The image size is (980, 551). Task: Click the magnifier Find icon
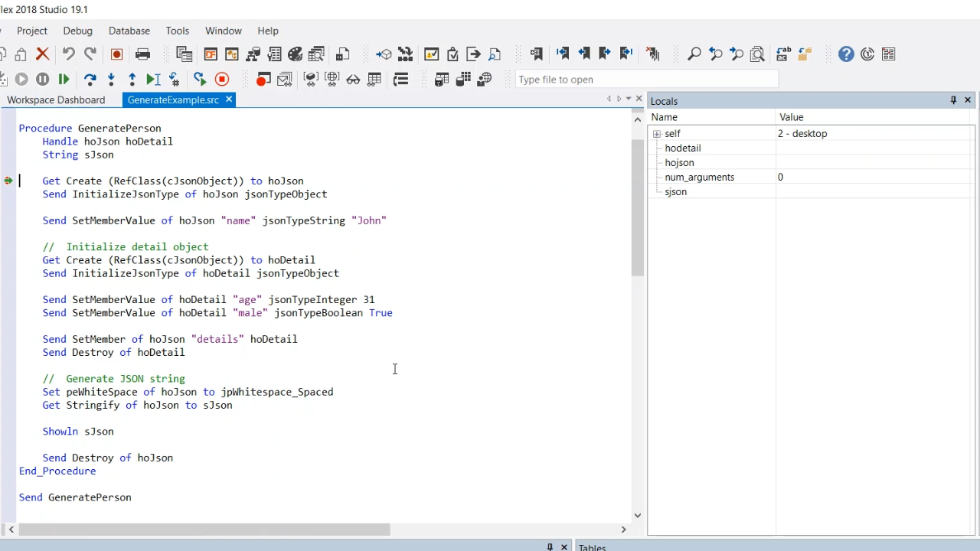(x=694, y=54)
